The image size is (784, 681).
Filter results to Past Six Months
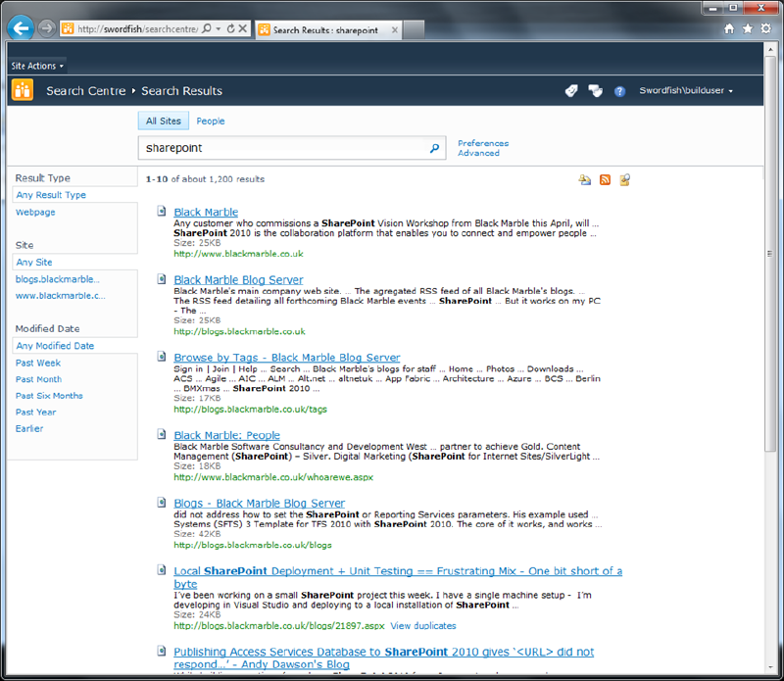(49, 396)
